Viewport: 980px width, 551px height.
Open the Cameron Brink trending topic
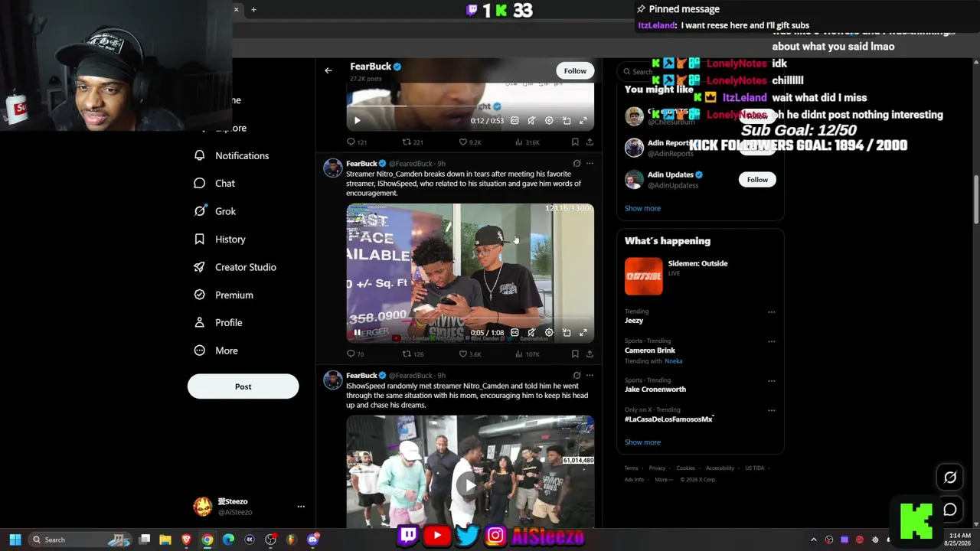tap(650, 350)
